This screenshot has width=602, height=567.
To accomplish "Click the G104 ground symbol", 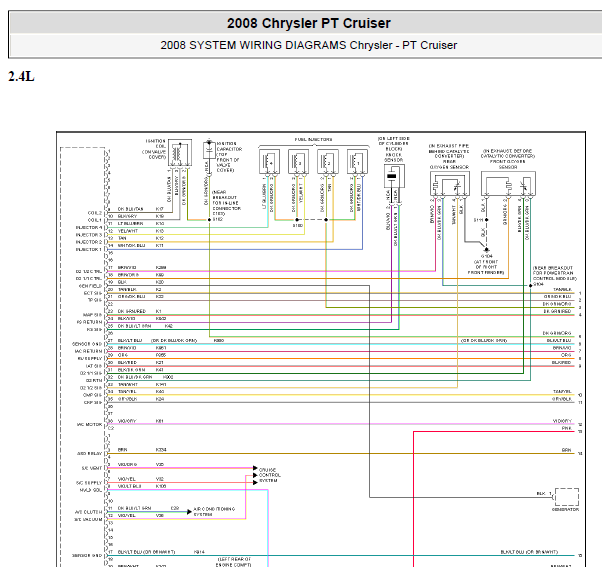I will pyautogui.click(x=486, y=250).
